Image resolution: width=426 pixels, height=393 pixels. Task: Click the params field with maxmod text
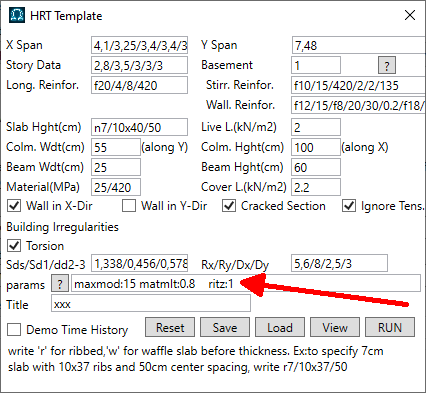pyautogui.click(x=246, y=284)
